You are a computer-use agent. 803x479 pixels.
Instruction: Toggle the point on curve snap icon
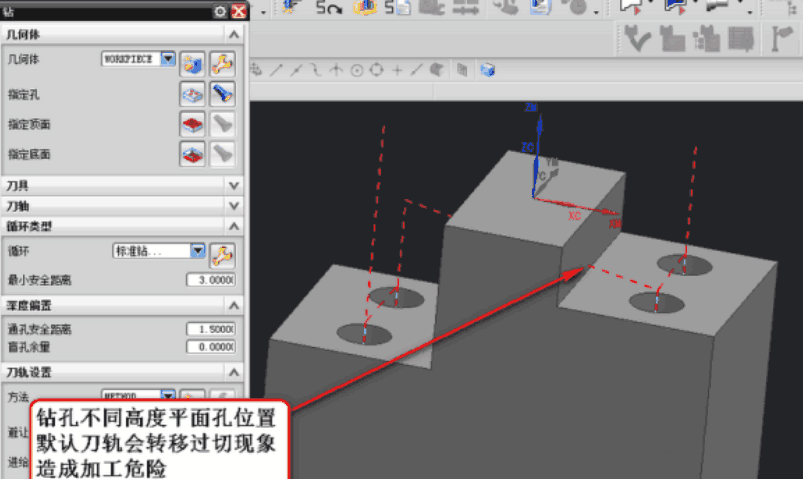(416, 70)
